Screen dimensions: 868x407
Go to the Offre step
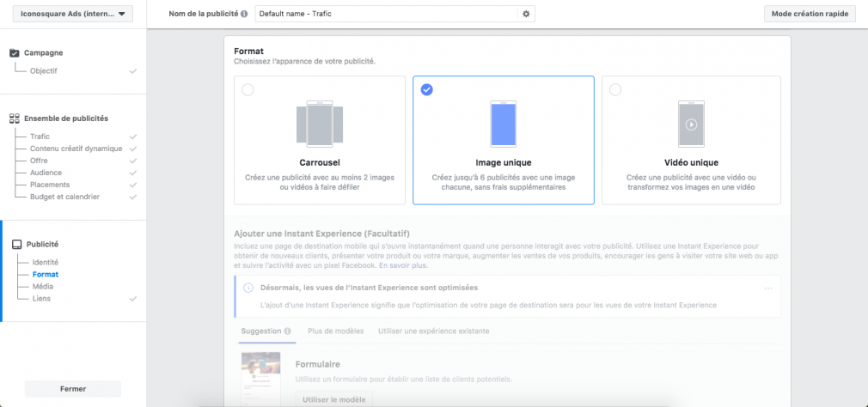39,161
